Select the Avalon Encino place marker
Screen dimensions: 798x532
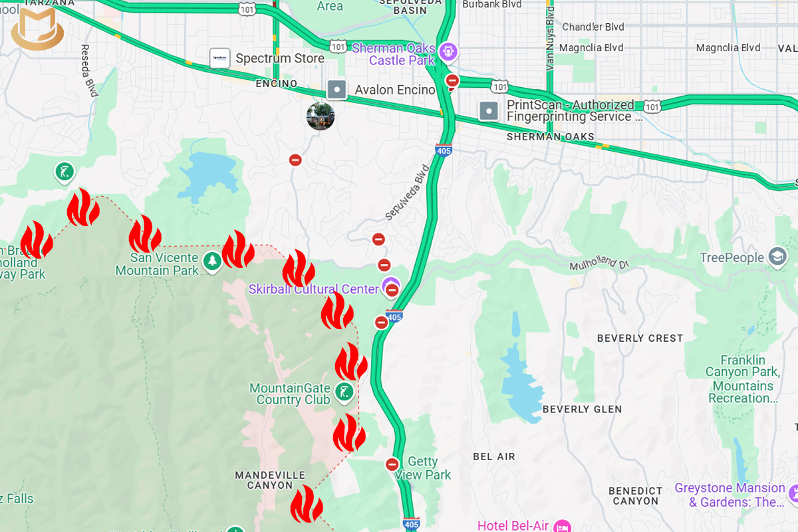[x=337, y=89]
